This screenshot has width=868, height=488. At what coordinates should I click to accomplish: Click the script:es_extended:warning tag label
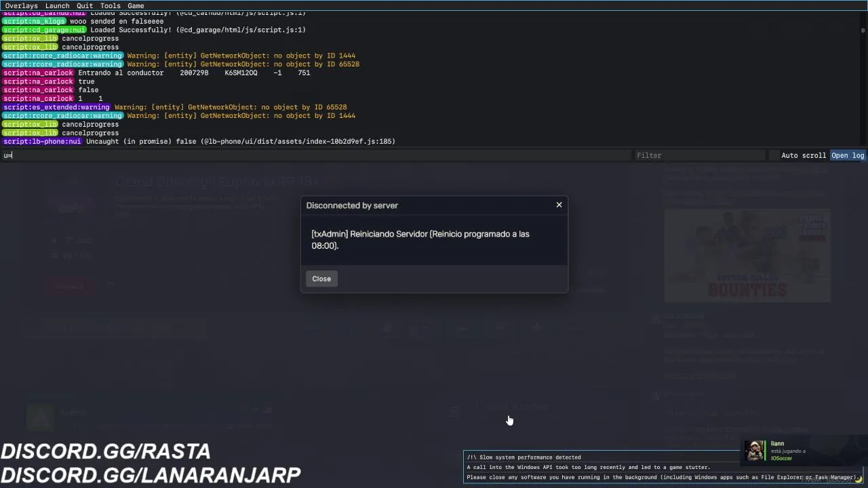(x=56, y=107)
